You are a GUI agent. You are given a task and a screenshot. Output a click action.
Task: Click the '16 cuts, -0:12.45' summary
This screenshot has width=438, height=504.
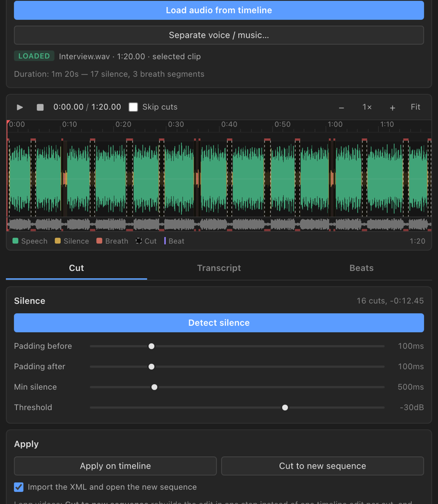tap(390, 301)
